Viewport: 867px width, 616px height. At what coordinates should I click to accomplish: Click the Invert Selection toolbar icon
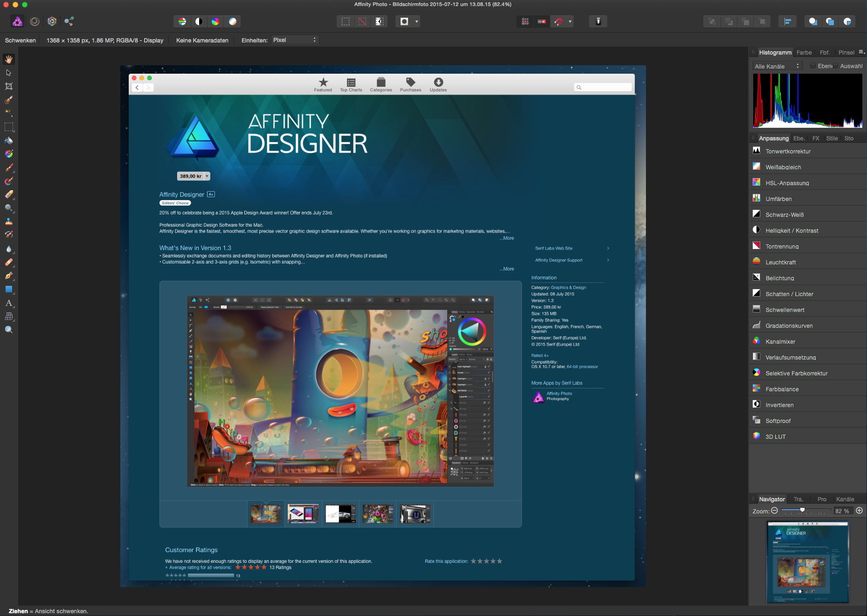tap(379, 21)
